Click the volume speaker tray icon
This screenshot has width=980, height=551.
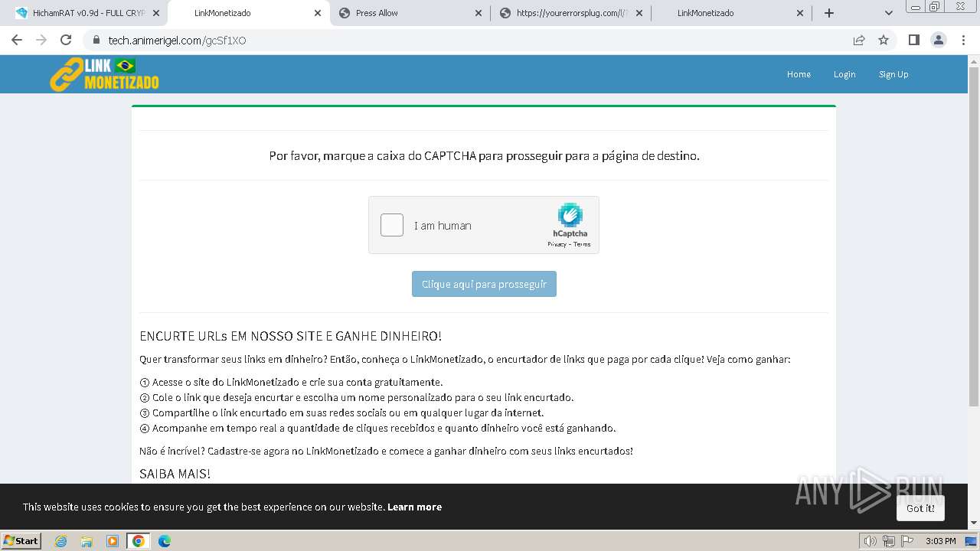point(871,541)
